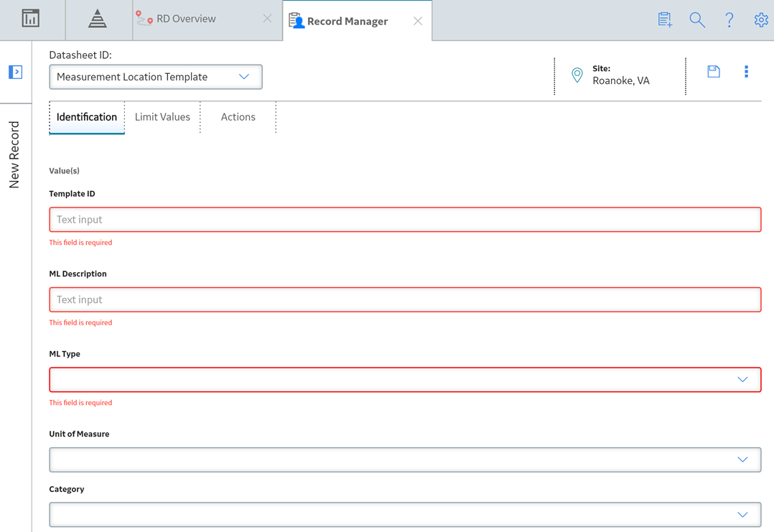Open the add document list icon
This screenshot has height=532, width=774.
pyautogui.click(x=665, y=19)
